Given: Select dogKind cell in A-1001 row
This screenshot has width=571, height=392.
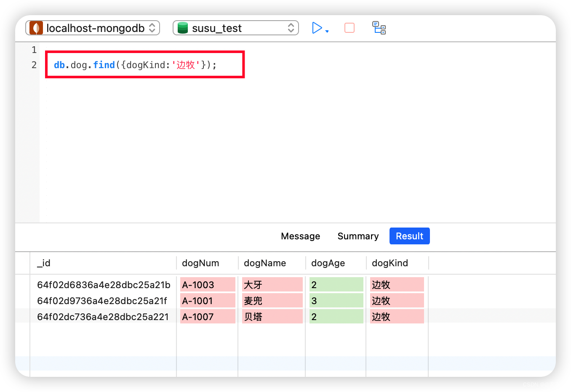Looking at the screenshot, I should pyautogui.click(x=397, y=301).
